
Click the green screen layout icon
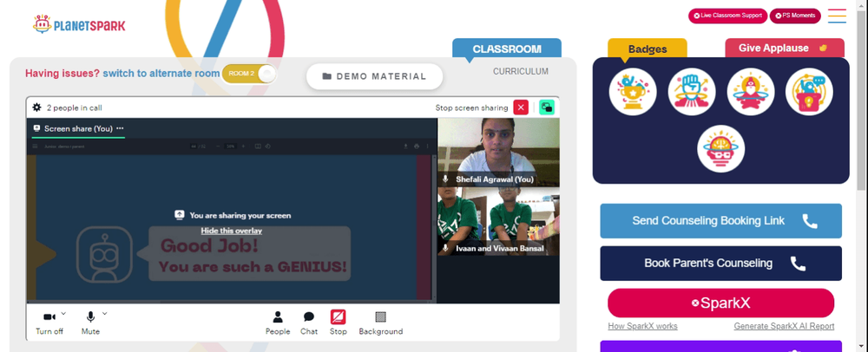547,108
